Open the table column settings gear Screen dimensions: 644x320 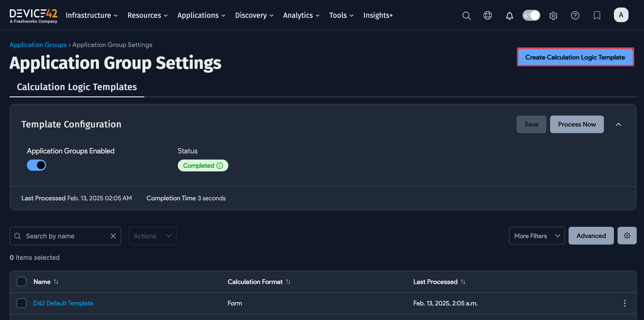tap(627, 235)
